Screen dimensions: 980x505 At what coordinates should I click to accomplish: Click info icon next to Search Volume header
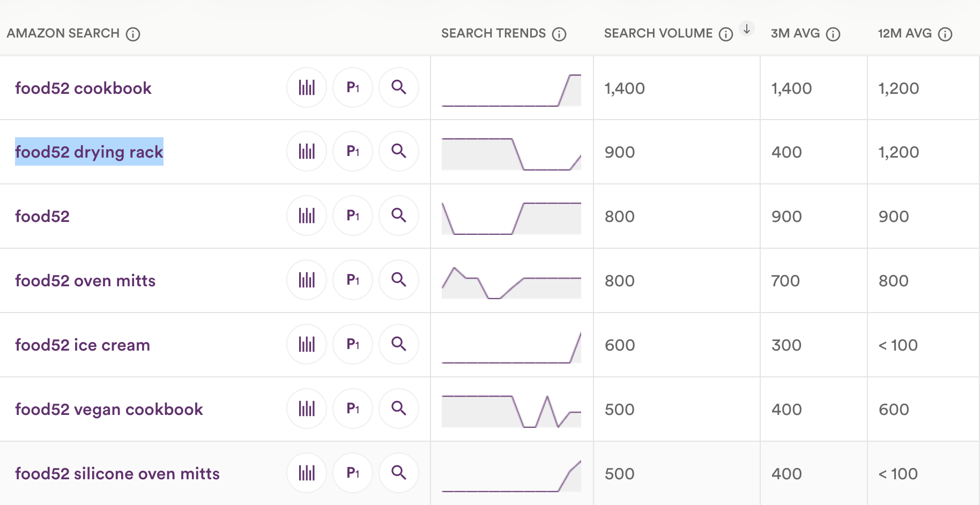click(x=726, y=34)
